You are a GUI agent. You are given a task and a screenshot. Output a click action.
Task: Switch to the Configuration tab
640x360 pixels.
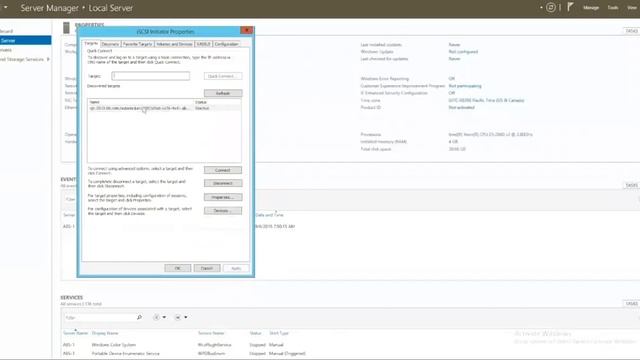[226, 44]
